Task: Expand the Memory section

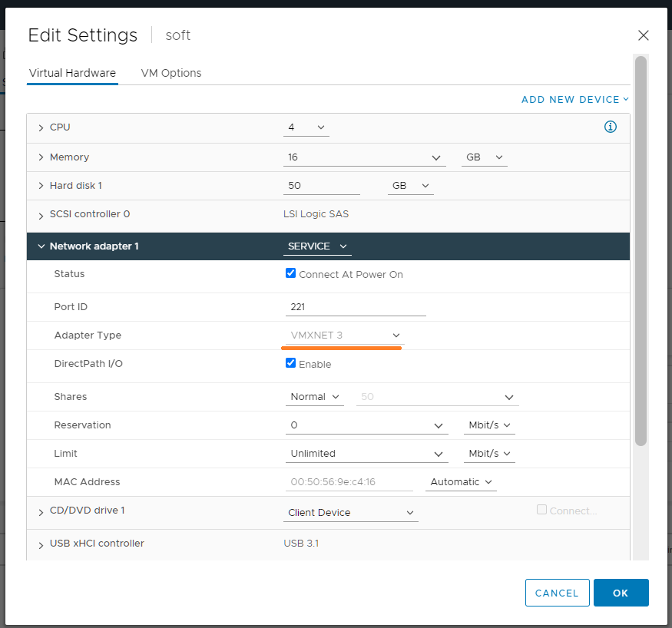Action: point(41,157)
